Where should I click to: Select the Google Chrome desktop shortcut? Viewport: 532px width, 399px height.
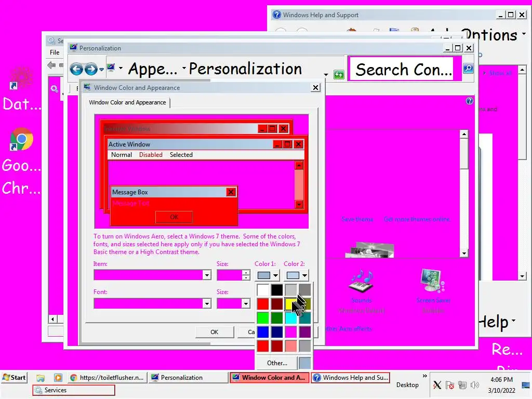21,139
